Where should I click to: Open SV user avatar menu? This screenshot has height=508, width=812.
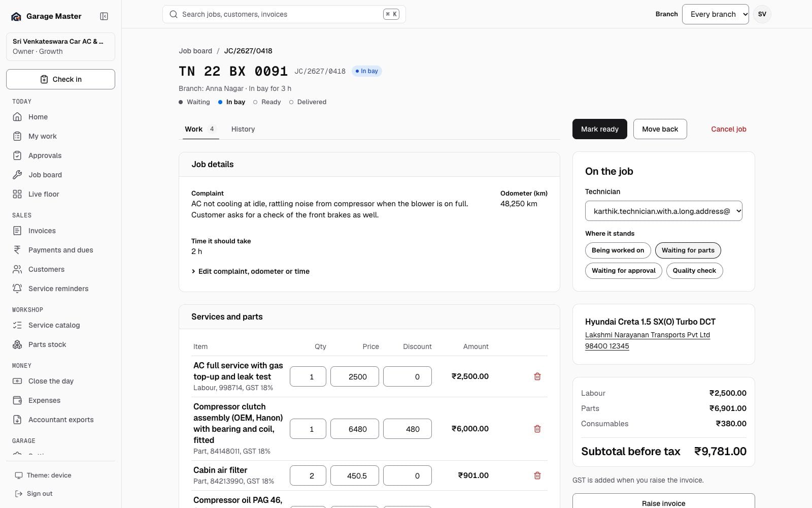(x=762, y=14)
